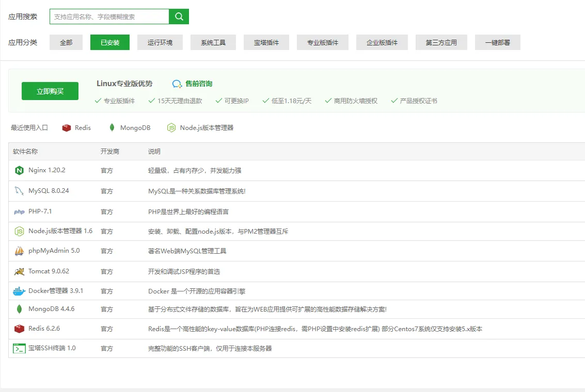Focus the application search input field
The height and width of the screenshot is (392, 585).
[109, 17]
